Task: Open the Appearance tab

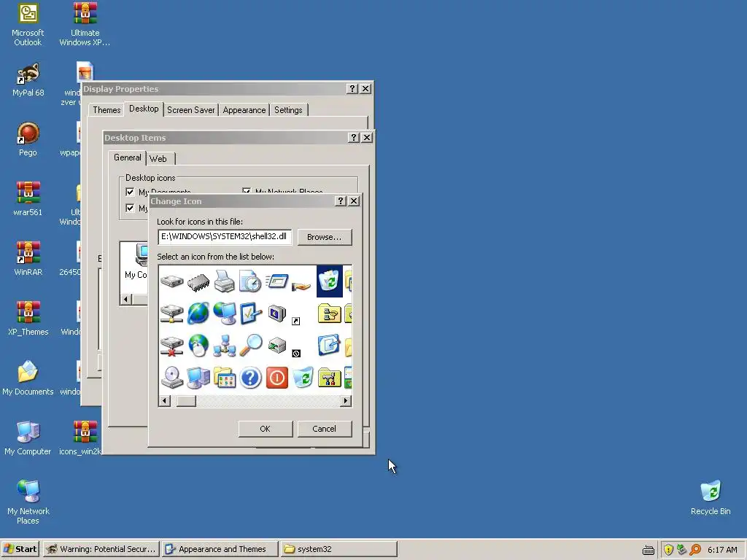Action: coord(244,110)
